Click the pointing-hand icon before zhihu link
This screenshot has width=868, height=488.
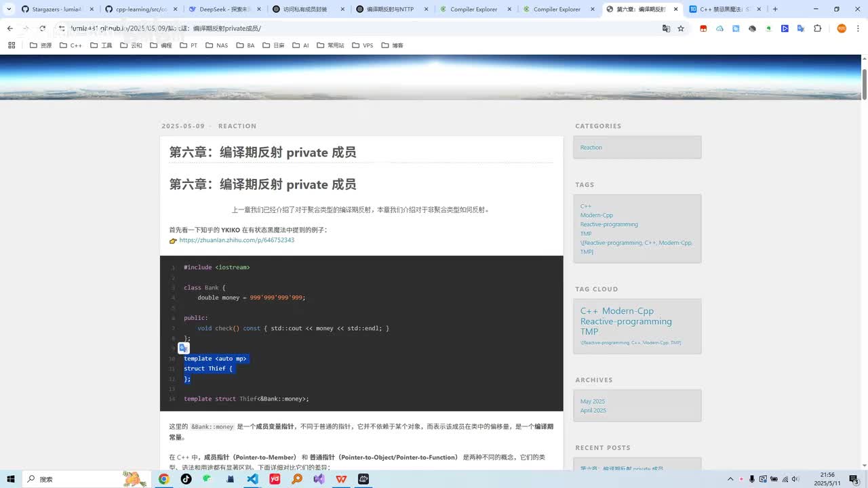[x=173, y=241]
